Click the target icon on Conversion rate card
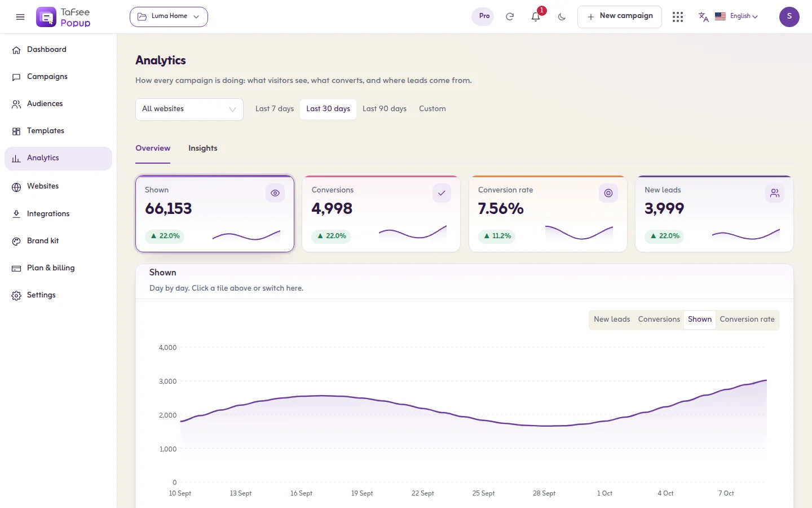 pos(608,193)
